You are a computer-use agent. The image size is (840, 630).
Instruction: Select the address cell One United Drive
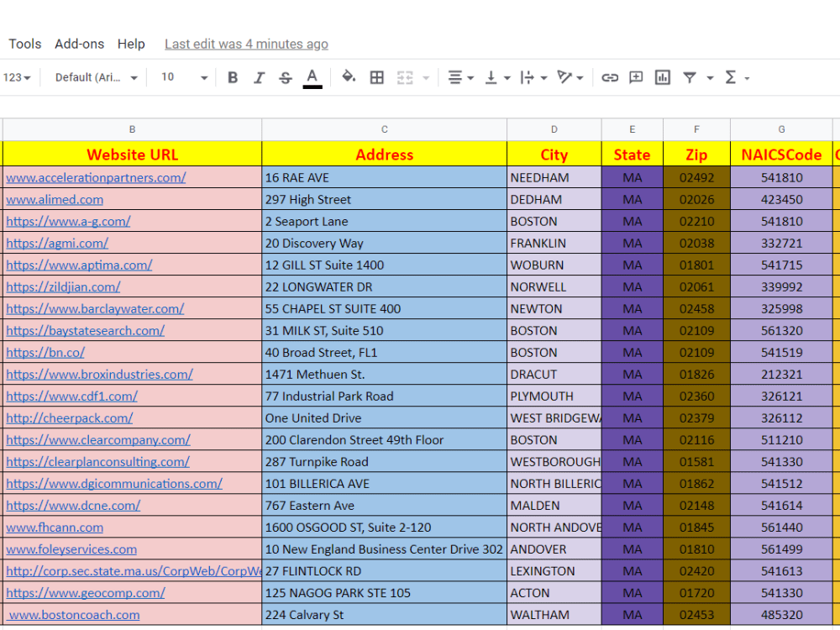pos(384,417)
